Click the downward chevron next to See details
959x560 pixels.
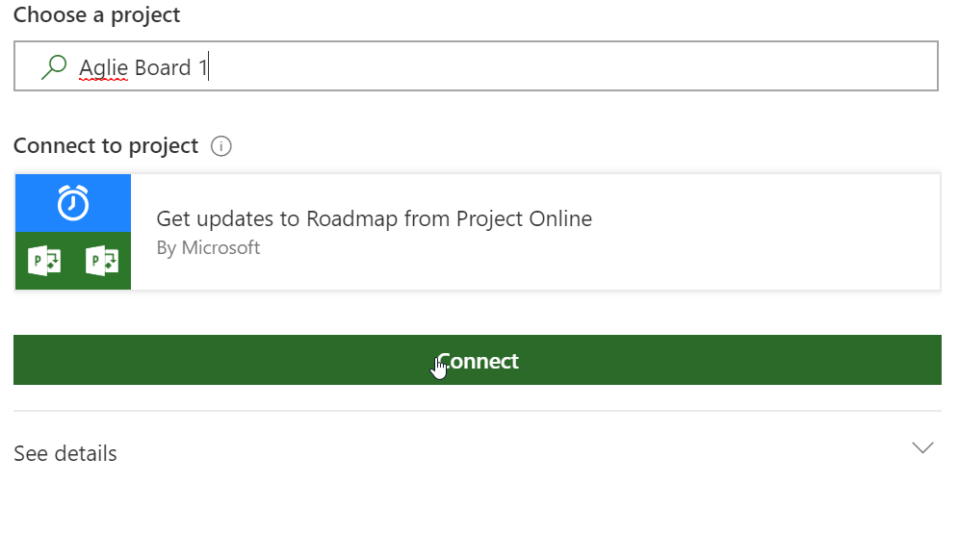tap(922, 447)
